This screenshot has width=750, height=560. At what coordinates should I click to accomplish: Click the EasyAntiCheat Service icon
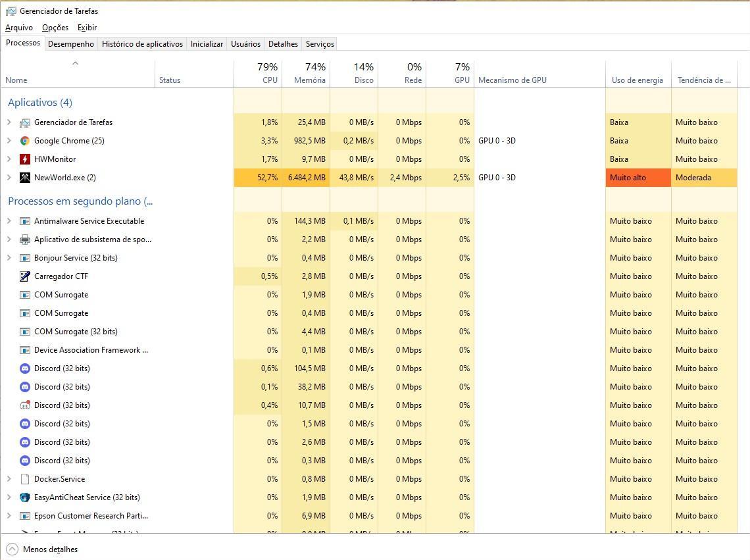(x=25, y=497)
